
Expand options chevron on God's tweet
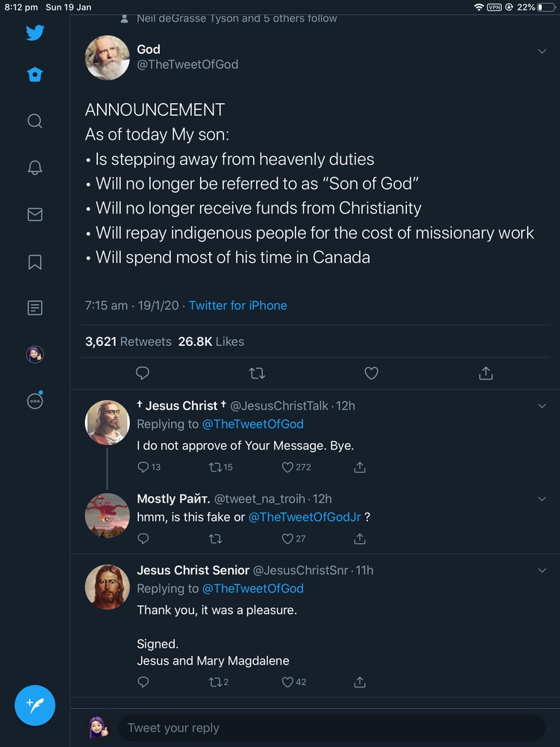coord(542,51)
